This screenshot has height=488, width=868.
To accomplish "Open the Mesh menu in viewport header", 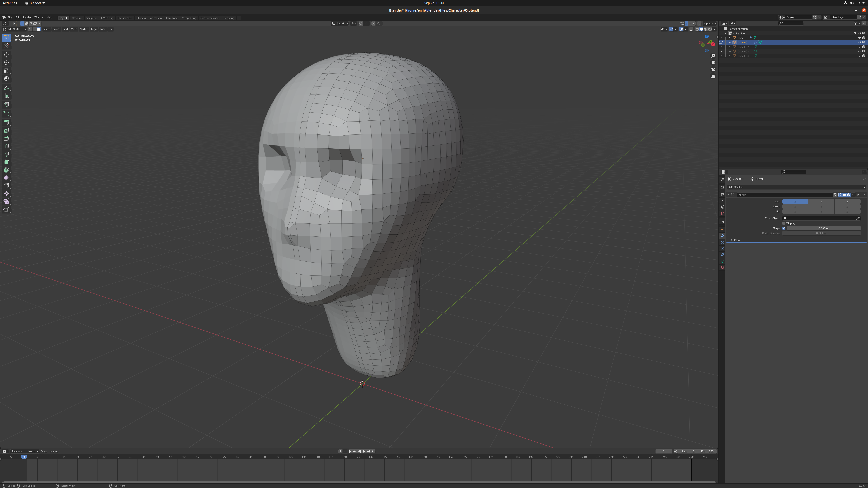I will (x=74, y=29).
